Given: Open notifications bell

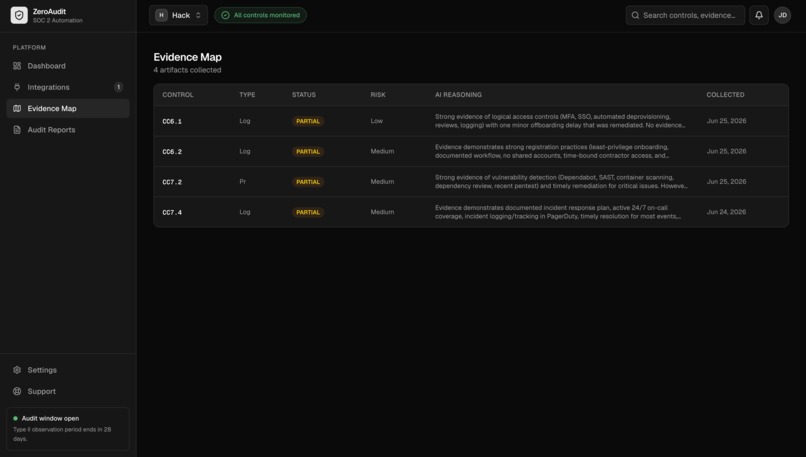Looking at the screenshot, I should 759,15.
